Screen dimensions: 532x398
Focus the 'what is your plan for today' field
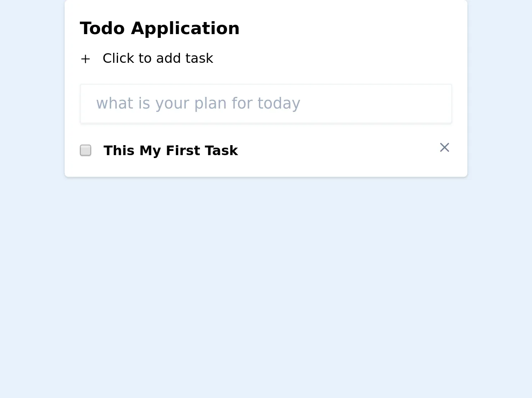pos(266,104)
